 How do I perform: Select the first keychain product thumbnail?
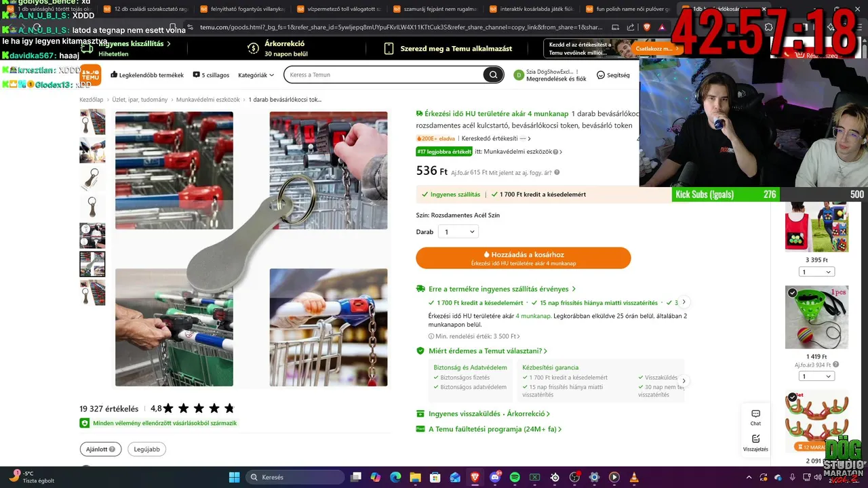point(92,122)
